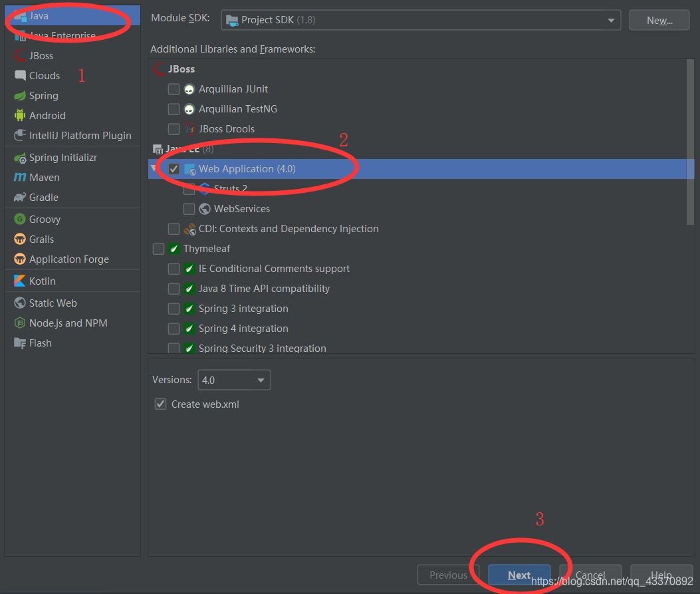Click the Previous button
Screen dimensions: 700x594
pyautogui.click(x=448, y=575)
